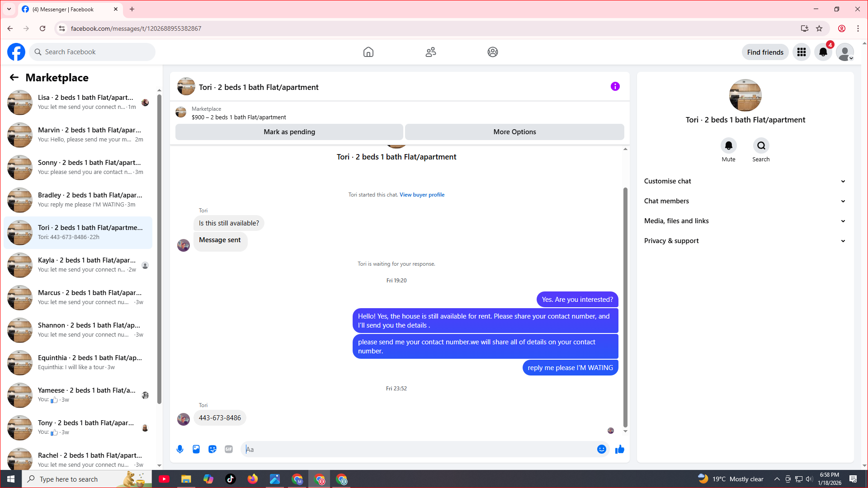The height and width of the screenshot is (488, 868).
Task: Send a thumbs-up like
Action: 620,449
